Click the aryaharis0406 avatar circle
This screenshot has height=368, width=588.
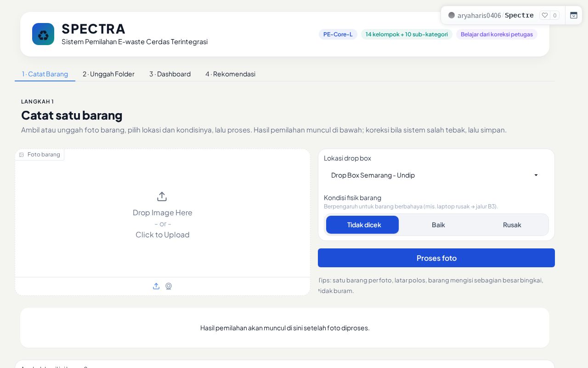452,15
